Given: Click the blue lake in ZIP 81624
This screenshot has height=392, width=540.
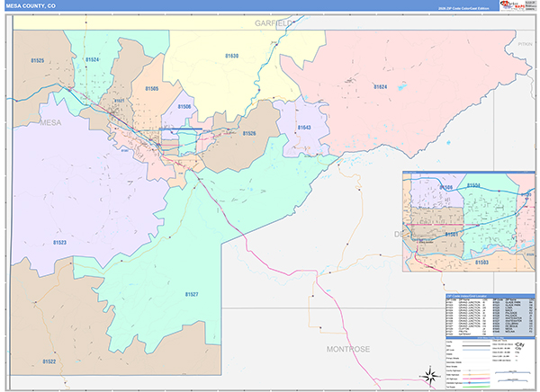Looking at the screenshot, I should [x=401, y=86].
